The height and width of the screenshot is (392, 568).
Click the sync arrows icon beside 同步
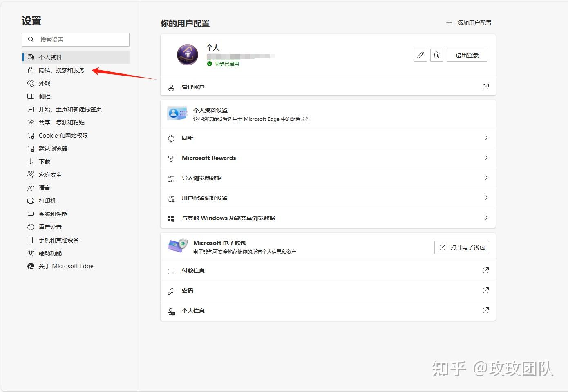coord(171,138)
